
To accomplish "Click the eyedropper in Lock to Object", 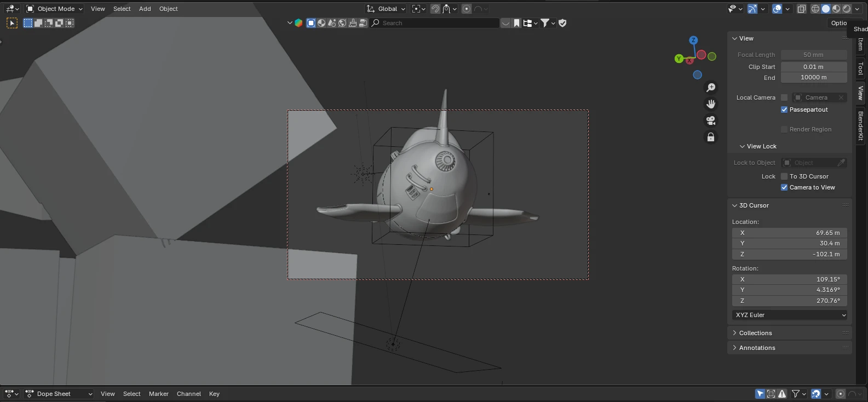I will 841,163.
